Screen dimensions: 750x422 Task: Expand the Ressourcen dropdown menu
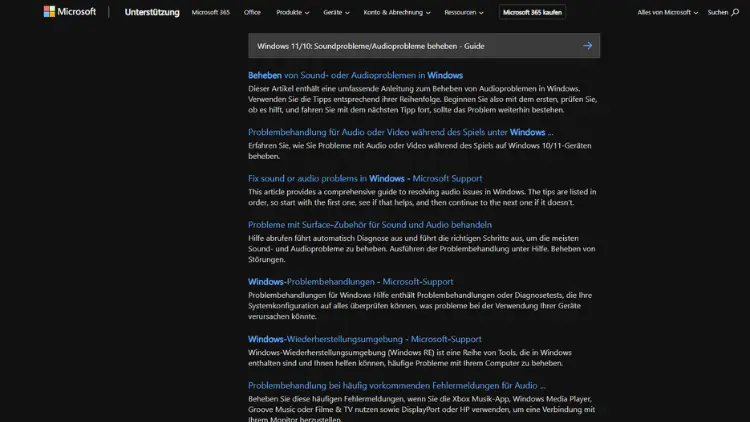(x=464, y=12)
